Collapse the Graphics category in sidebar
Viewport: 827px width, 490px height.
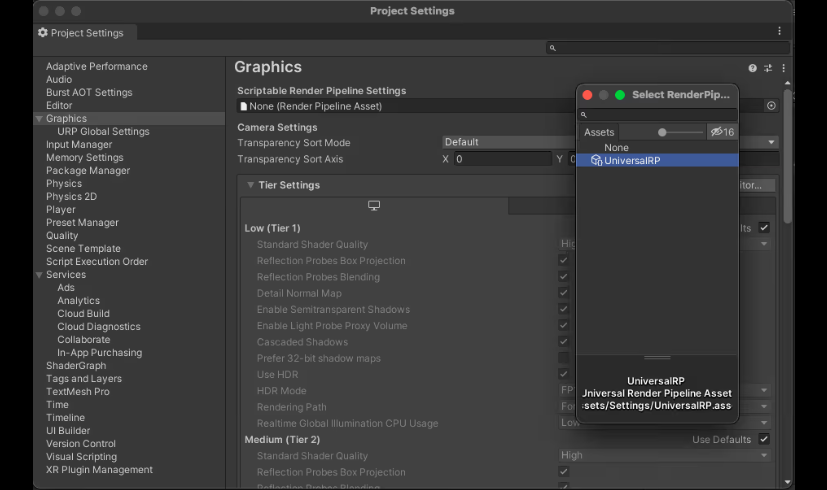tap(39, 119)
